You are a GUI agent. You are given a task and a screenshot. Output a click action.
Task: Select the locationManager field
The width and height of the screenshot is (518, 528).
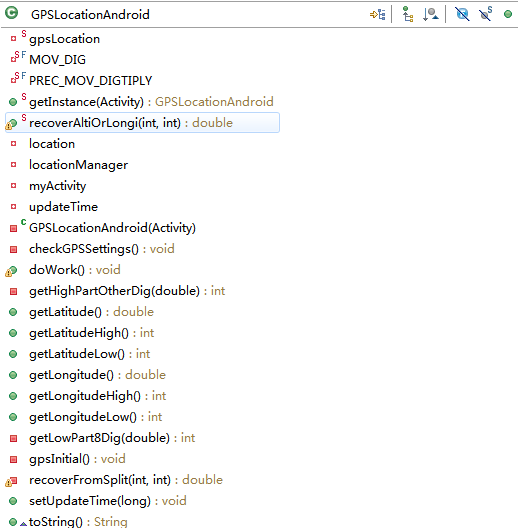click(78, 165)
